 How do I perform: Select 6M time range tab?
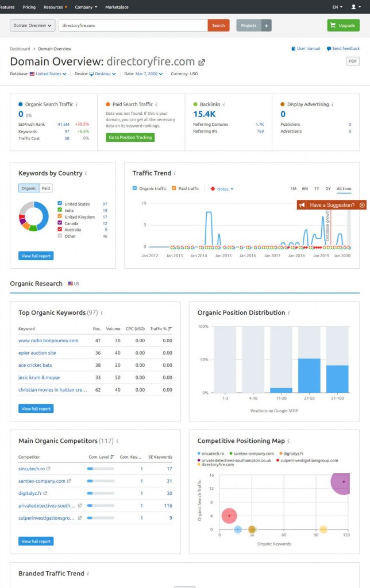pyautogui.click(x=305, y=188)
